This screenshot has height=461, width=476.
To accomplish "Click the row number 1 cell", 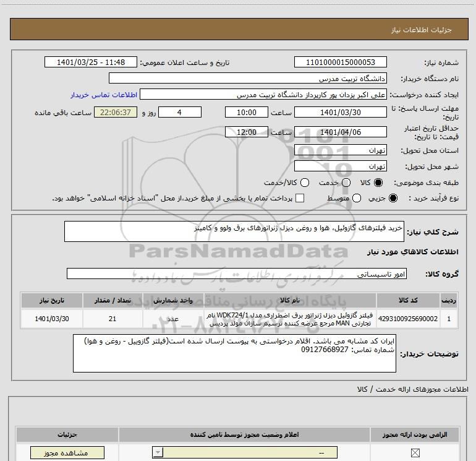I will 449,319.
